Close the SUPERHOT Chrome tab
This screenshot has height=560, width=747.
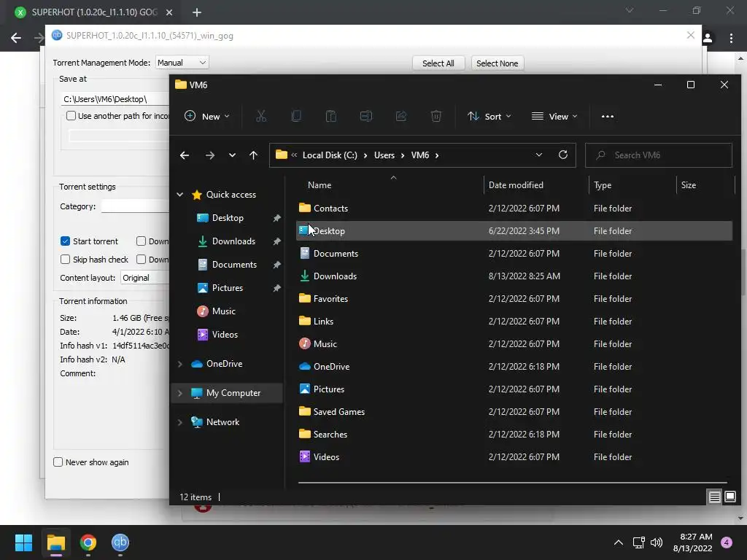169,12
